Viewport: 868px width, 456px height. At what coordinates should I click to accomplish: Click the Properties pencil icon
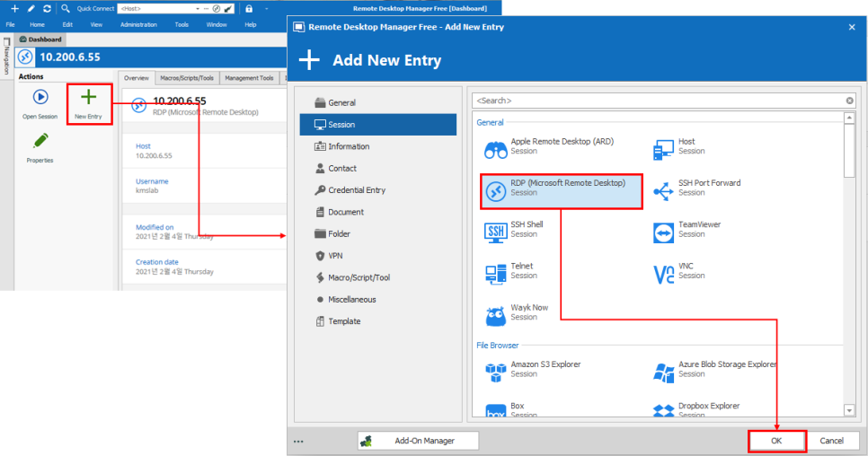coord(40,141)
